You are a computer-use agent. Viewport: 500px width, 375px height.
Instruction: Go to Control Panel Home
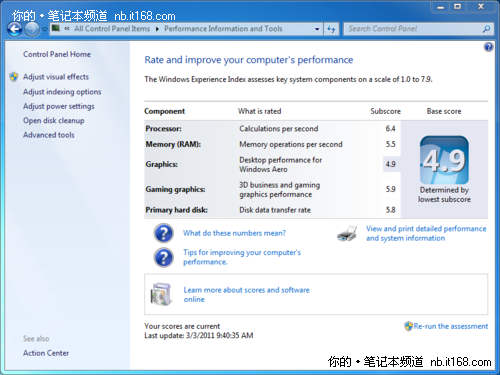coord(57,54)
